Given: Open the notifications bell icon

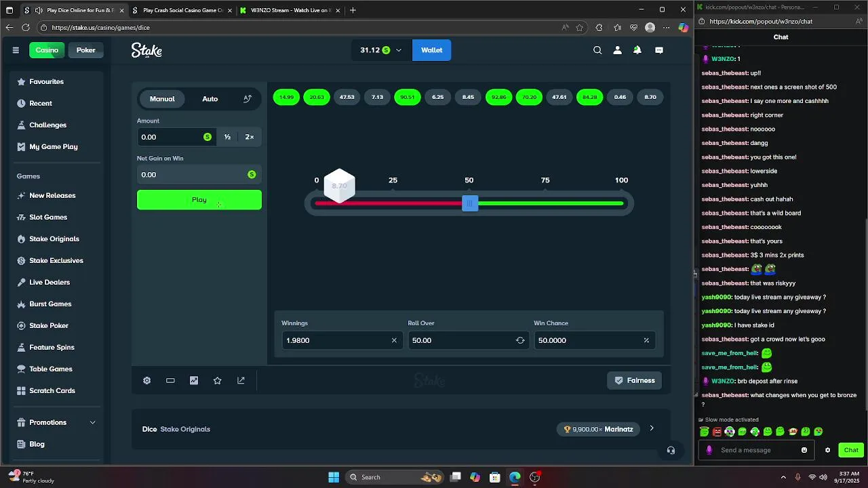Looking at the screenshot, I should [637, 50].
